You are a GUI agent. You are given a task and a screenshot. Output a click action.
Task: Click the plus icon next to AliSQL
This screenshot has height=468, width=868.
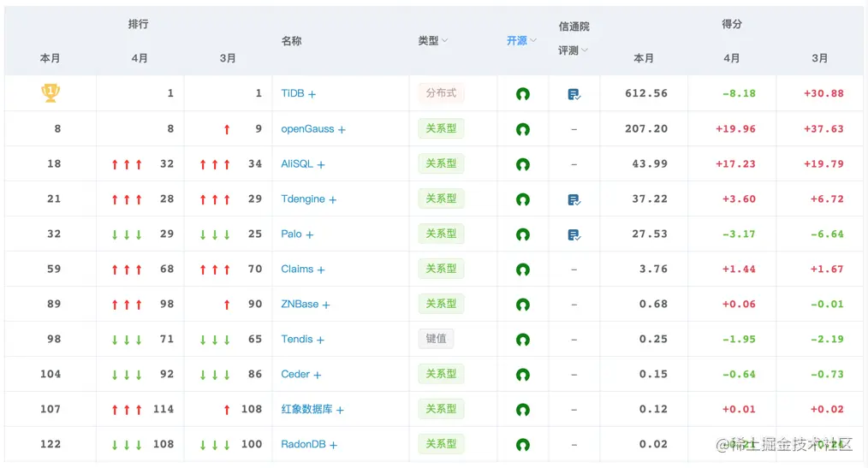click(321, 165)
